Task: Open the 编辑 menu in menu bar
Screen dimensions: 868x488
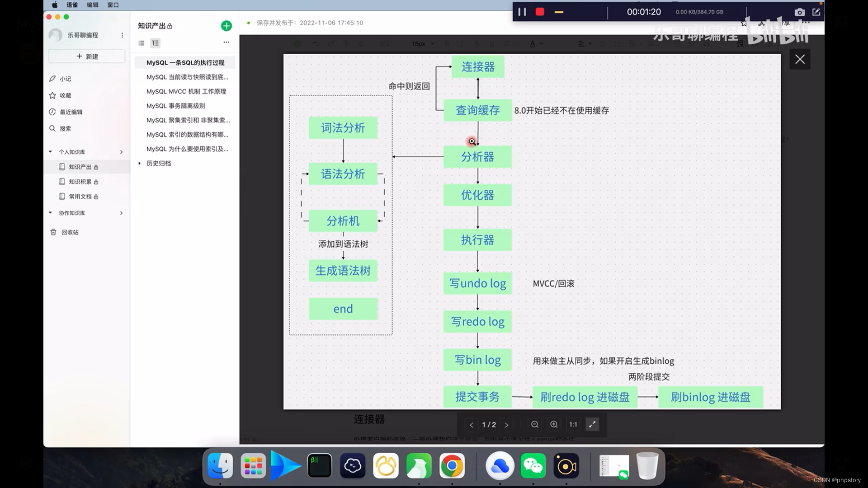Action: coord(92,5)
